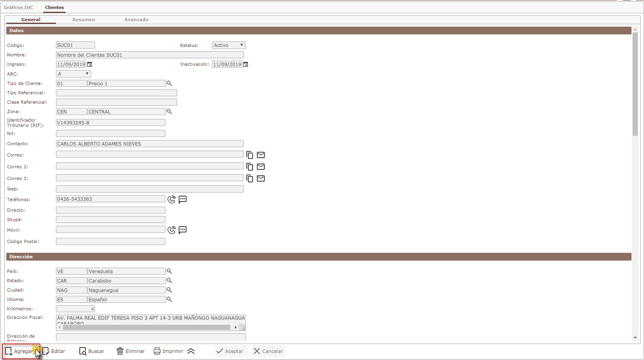Open the Ciudad lookup magnifier
The width and height of the screenshot is (644, 360).
click(x=169, y=290)
